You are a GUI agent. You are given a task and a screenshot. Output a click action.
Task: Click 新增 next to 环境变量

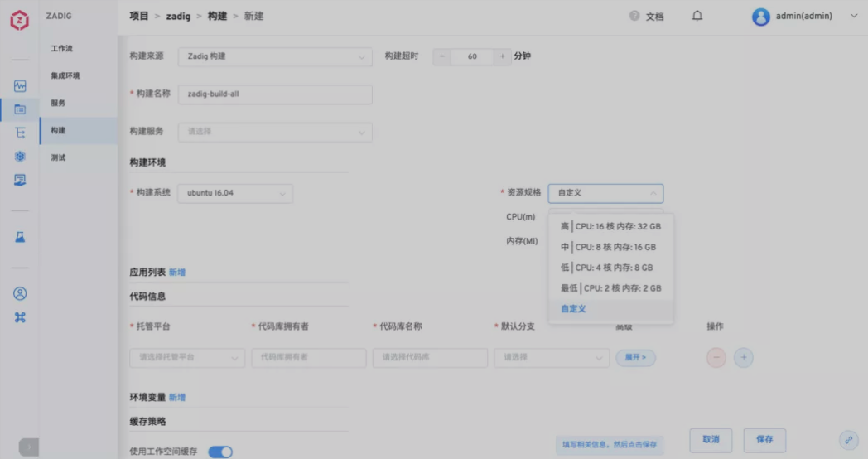pyautogui.click(x=177, y=398)
